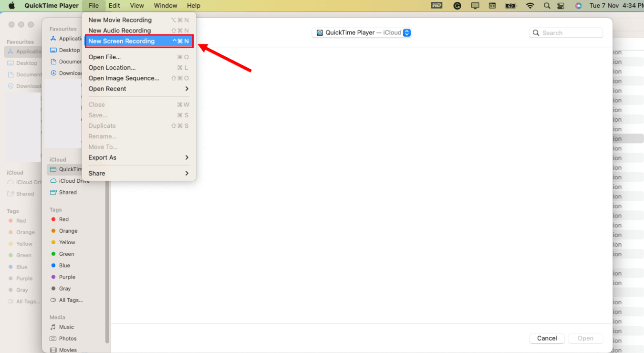Image resolution: width=644 pixels, height=353 pixels.
Task: Select iCloud Drive in background Finder sidebar
Action: tap(24, 182)
